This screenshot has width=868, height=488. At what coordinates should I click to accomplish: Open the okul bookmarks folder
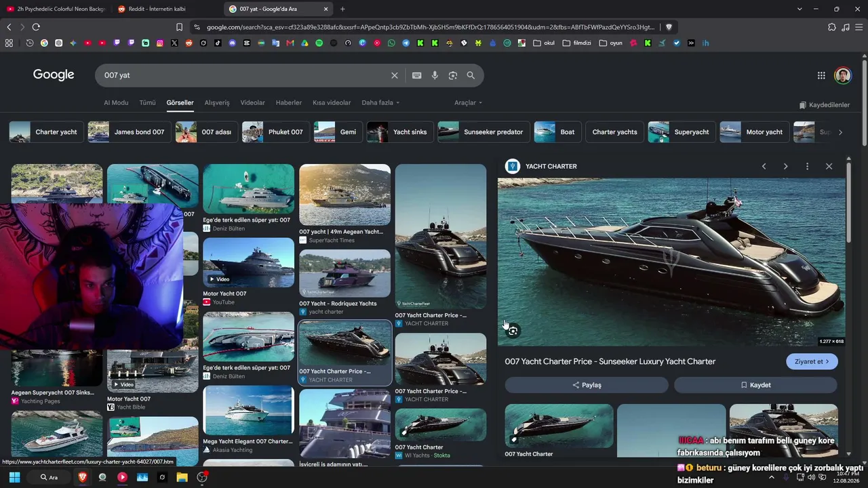pyautogui.click(x=544, y=43)
